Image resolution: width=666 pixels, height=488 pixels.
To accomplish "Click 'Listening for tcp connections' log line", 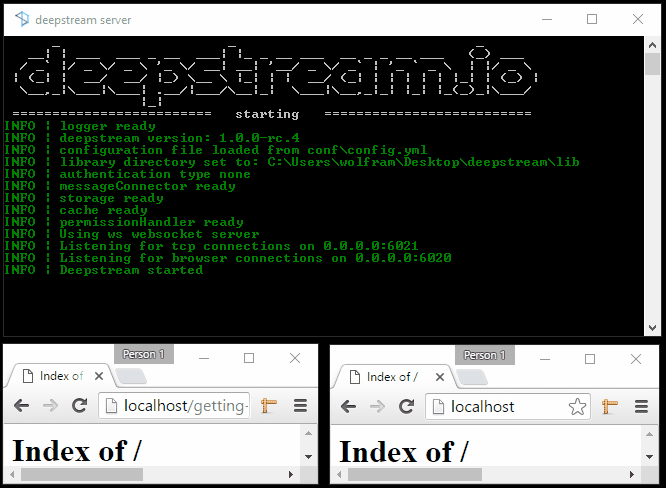I will (239, 246).
